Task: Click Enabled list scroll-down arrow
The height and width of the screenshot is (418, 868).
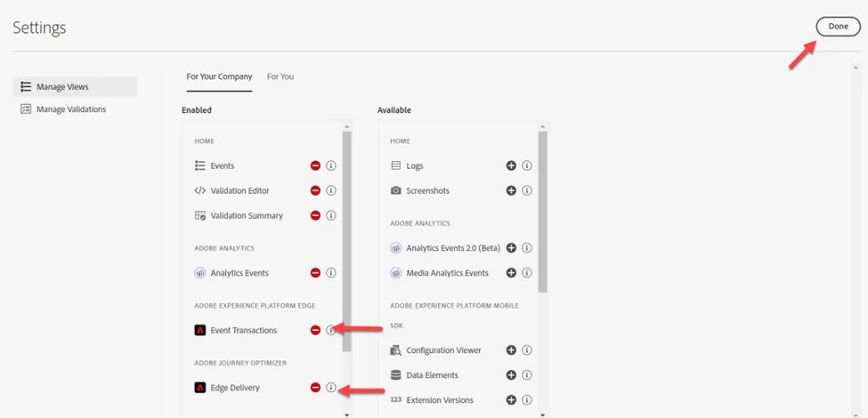Action: point(346,414)
